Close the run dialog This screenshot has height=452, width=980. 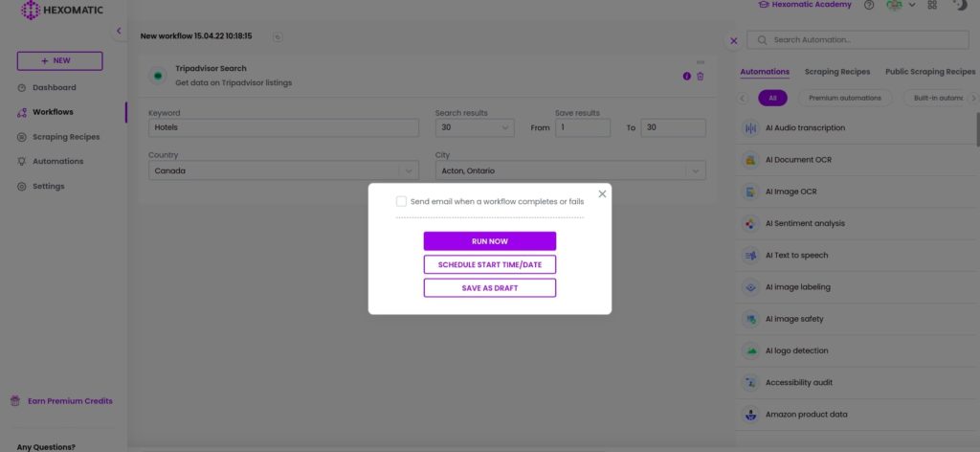click(602, 193)
